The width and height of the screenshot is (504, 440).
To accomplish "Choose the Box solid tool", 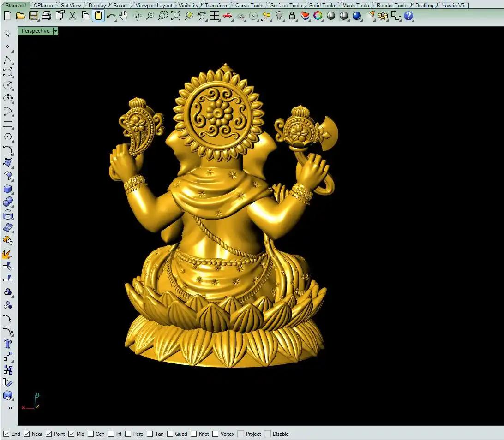I will (x=8, y=189).
